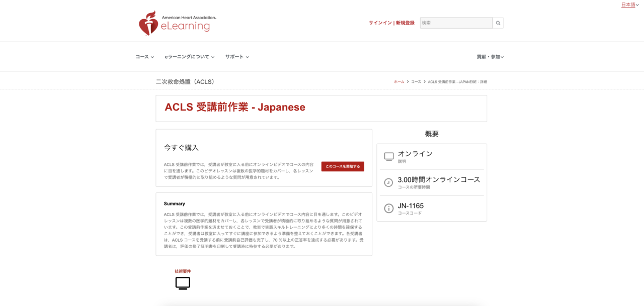644x306 pixels.
Task: Click the American Heart Association eLearning logo
Action: point(178,23)
